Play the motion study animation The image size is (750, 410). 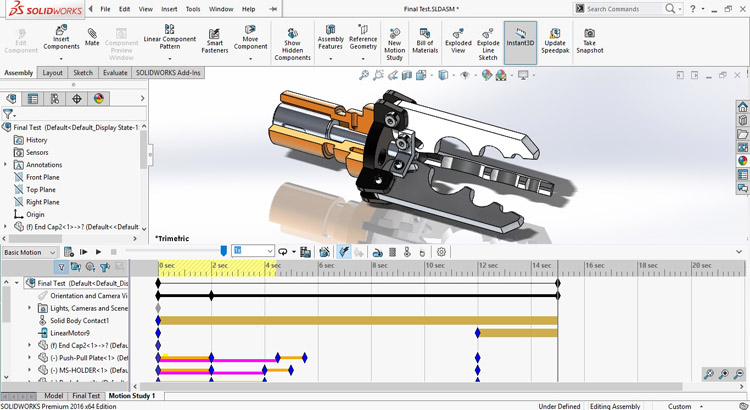tap(99, 252)
